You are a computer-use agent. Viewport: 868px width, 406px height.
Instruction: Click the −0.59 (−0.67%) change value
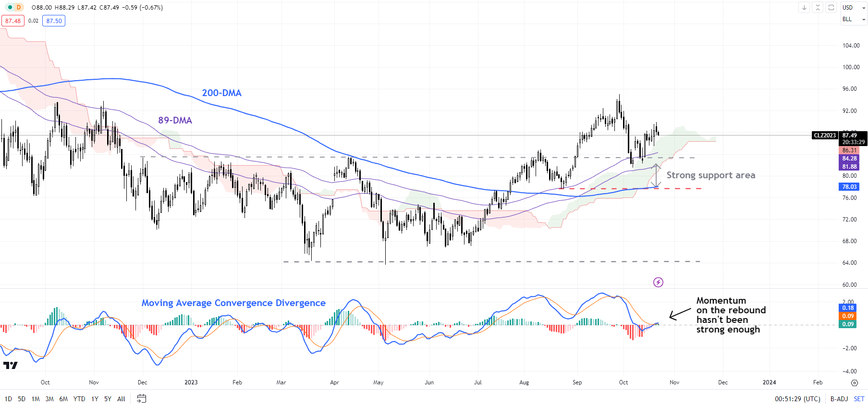[x=142, y=8]
